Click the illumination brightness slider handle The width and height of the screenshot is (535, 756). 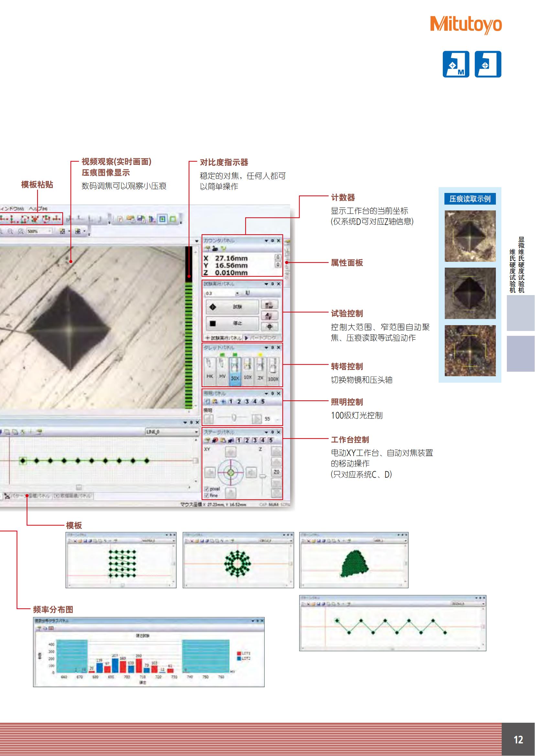[x=234, y=418]
